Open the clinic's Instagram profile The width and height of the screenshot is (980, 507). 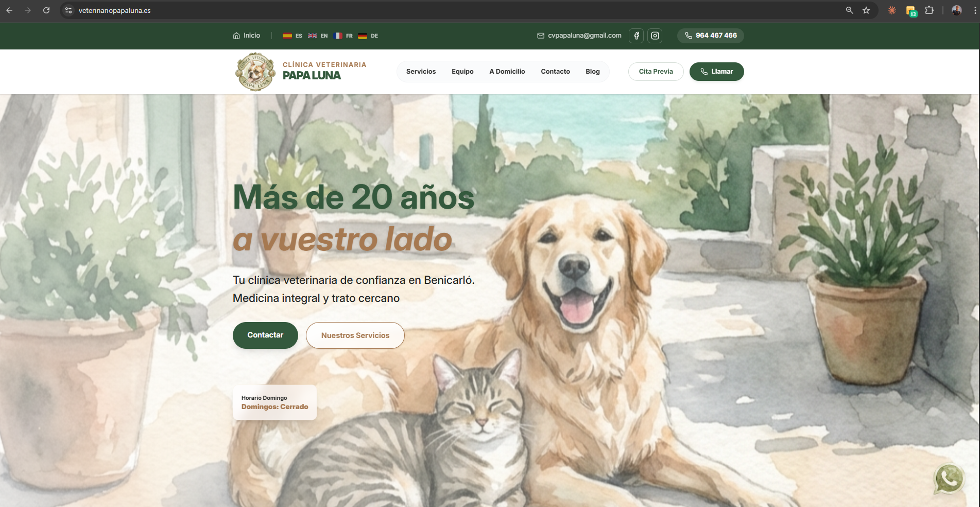[x=655, y=36]
